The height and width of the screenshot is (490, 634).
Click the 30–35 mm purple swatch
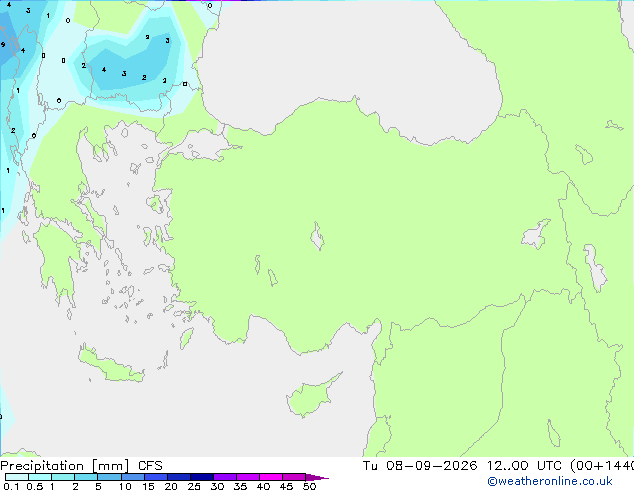coord(225,477)
